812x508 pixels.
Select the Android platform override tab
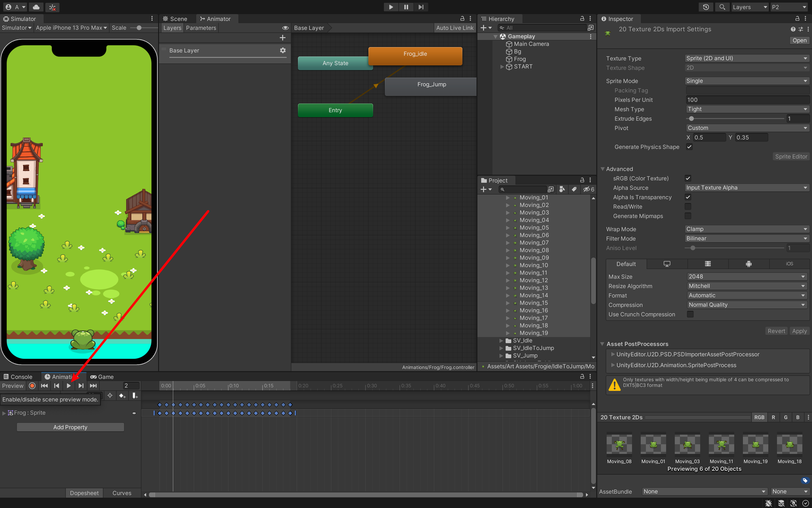pos(749,264)
